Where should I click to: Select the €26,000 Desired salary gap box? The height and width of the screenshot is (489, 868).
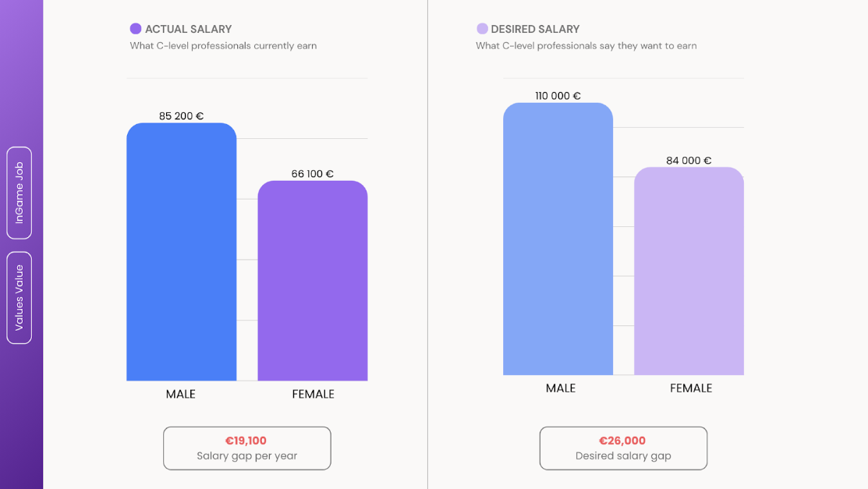(622, 448)
